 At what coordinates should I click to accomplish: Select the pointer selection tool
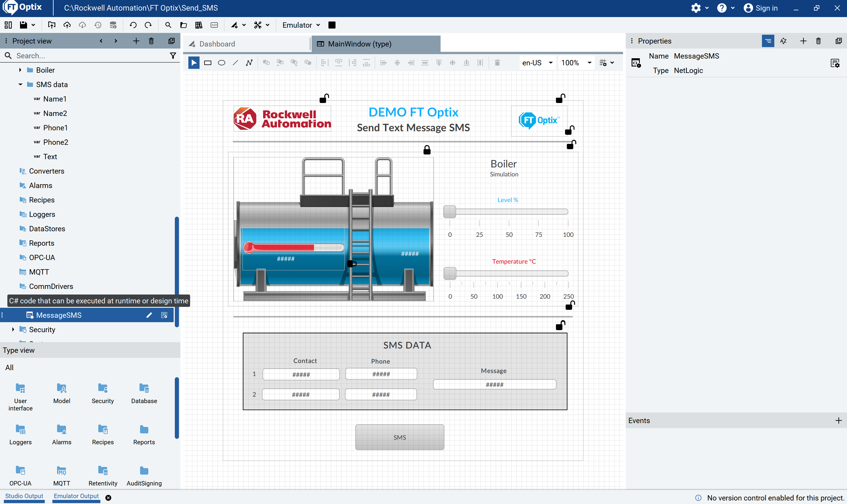click(194, 63)
